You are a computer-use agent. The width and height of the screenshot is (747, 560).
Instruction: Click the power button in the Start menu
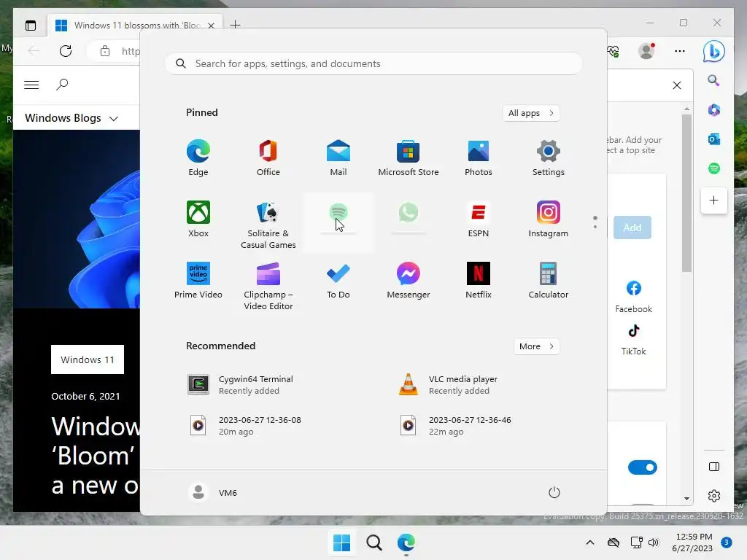pos(554,492)
